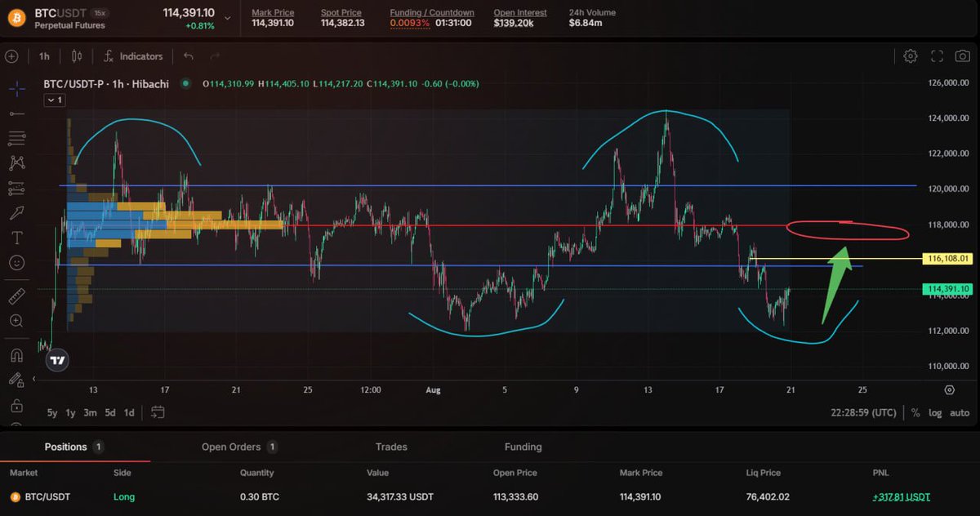This screenshot has height=516, width=980.
Task: Click the 24h Volume value $6.84m
Action: (586, 23)
